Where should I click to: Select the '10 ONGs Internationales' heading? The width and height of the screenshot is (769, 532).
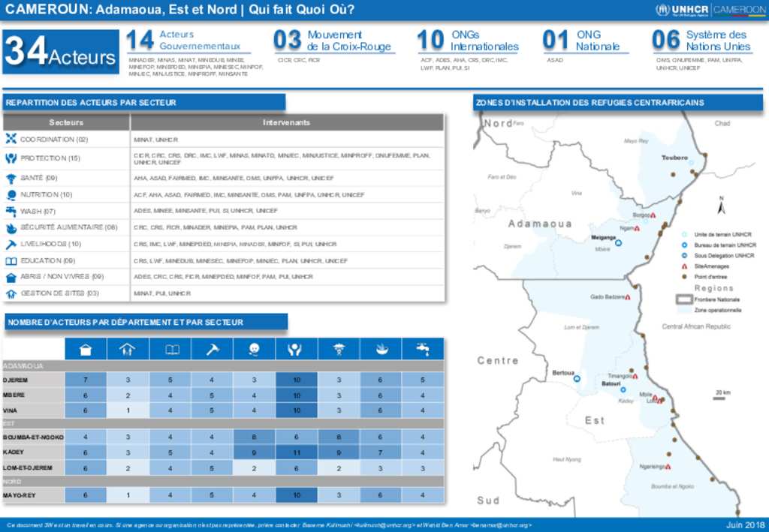pos(468,41)
